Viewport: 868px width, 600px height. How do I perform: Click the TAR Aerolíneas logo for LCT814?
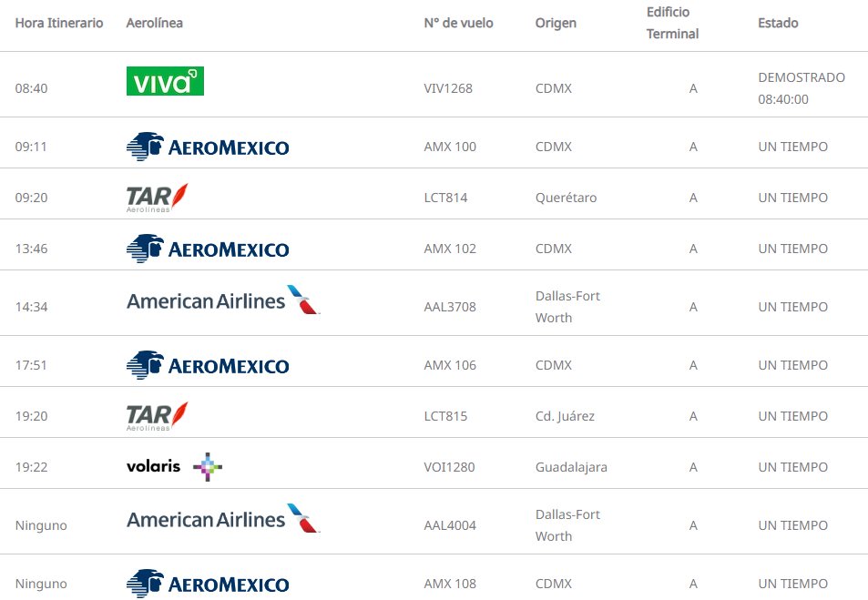(x=158, y=198)
